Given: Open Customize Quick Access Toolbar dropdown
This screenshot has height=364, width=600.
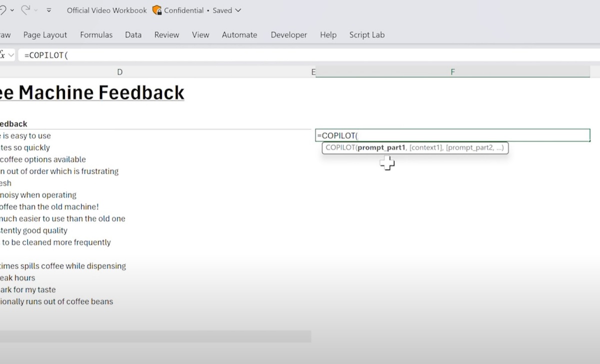Looking at the screenshot, I should click(49, 10).
